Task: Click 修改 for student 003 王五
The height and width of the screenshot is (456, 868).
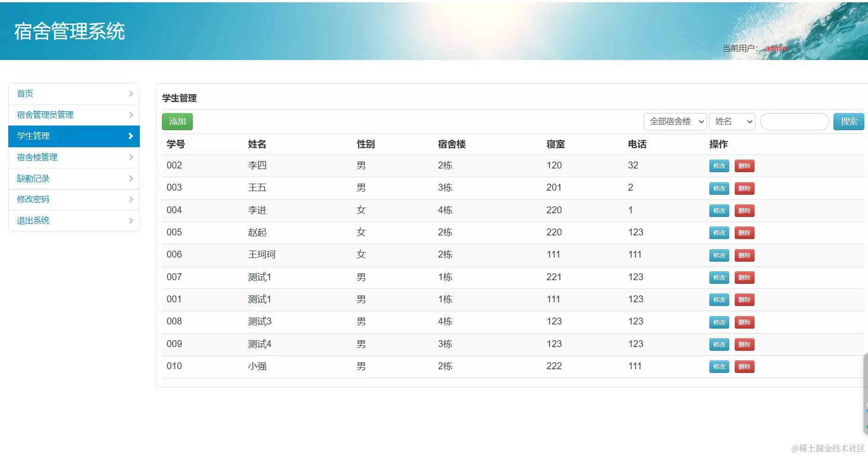Action: coord(719,188)
